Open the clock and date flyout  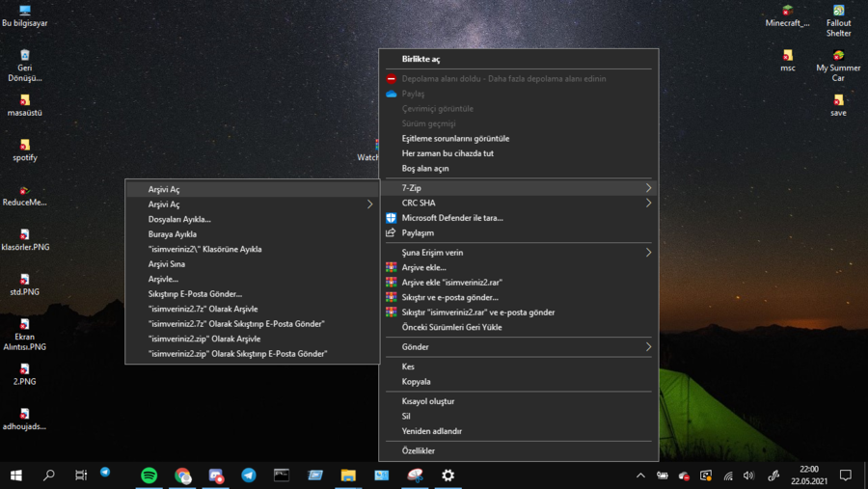808,475
